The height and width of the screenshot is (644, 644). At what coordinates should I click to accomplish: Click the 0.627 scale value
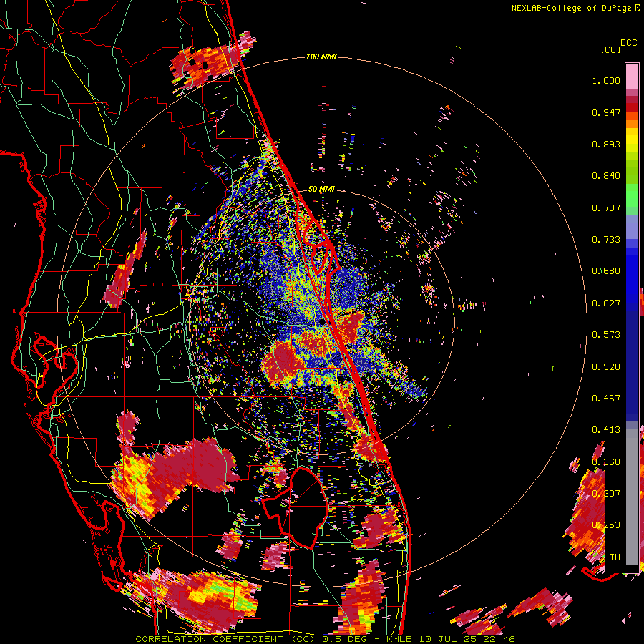point(606,303)
